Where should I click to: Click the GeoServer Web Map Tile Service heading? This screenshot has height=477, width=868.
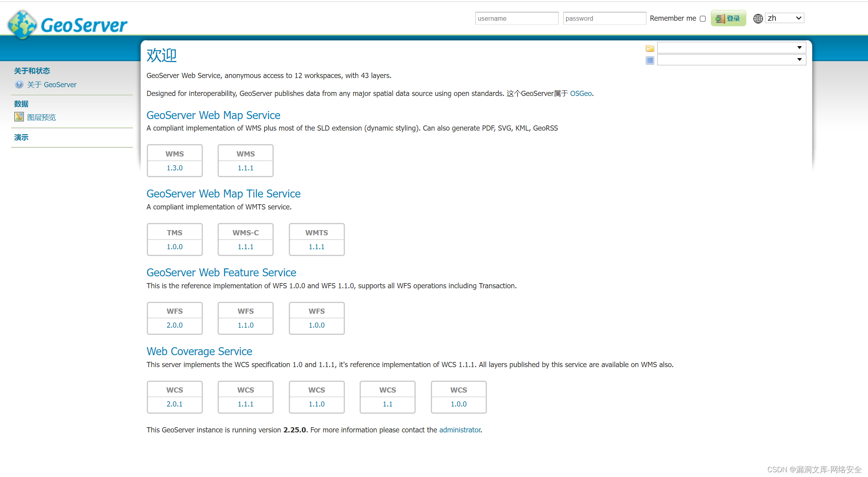(224, 194)
